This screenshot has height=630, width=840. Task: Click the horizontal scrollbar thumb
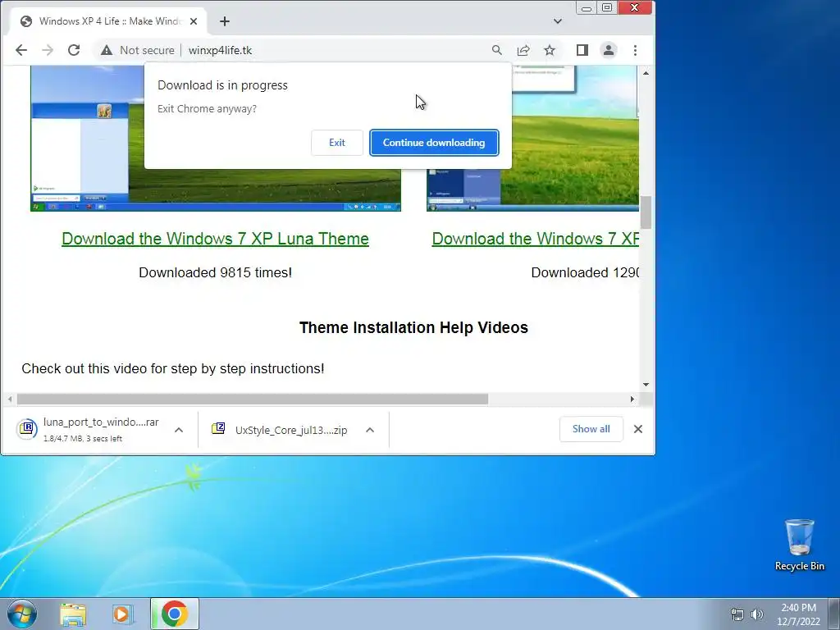[253, 399]
